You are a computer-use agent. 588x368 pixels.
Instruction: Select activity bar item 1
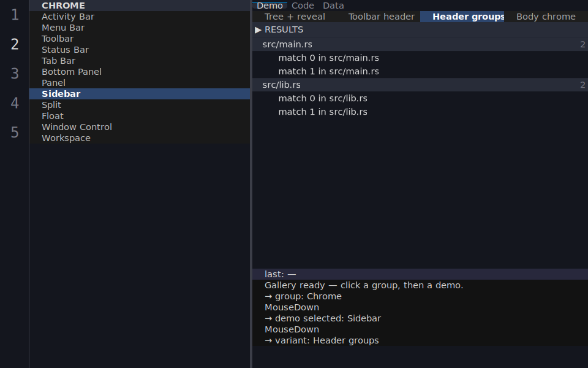point(15,15)
